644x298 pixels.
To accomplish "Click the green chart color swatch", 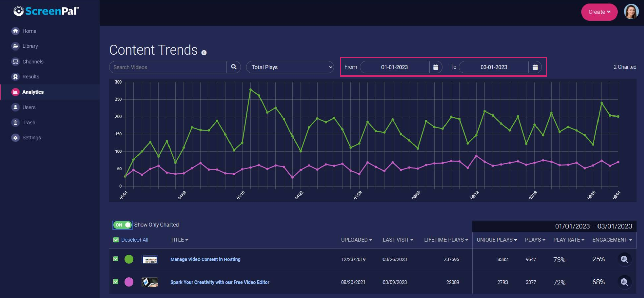I will pyautogui.click(x=129, y=259).
